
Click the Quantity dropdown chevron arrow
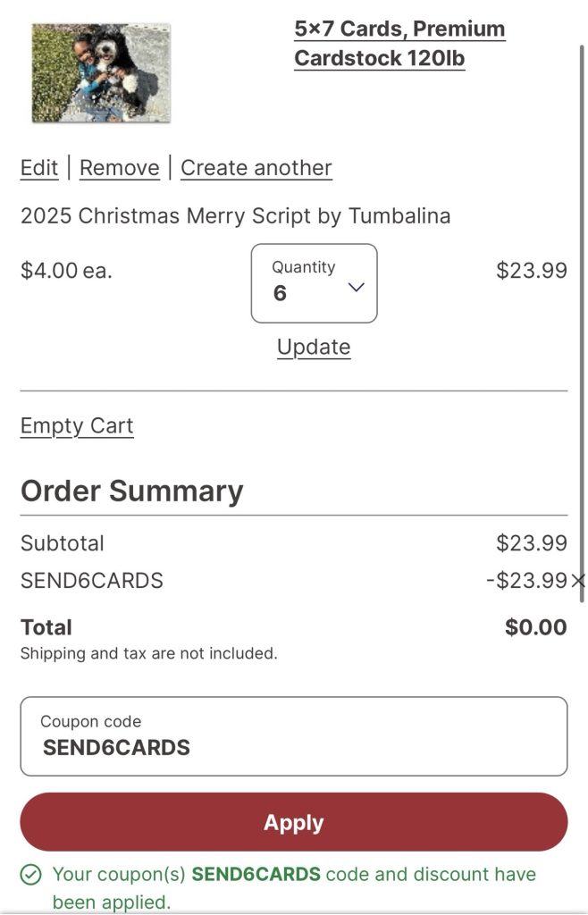point(356,287)
